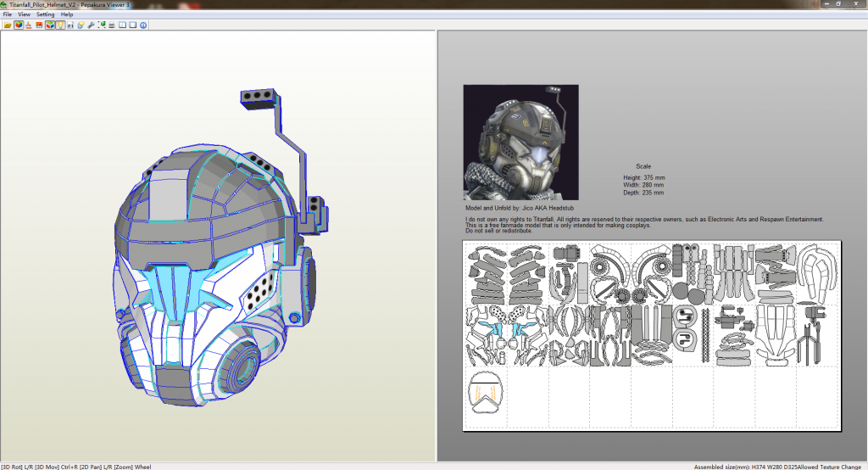Click the Pepakura Viewer app icon in title bar
This screenshot has width=868, height=470.
click(4, 4)
